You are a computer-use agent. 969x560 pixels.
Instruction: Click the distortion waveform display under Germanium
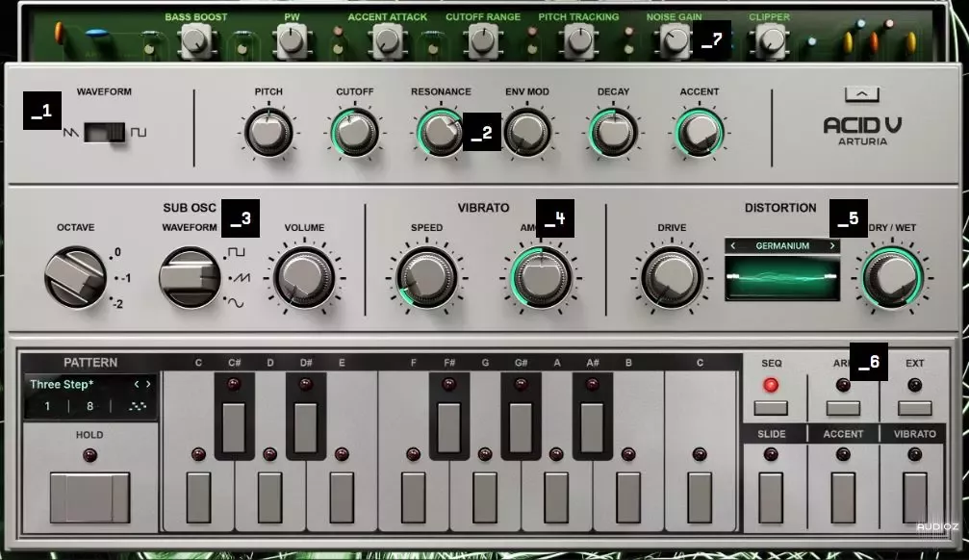pyautogui.click(x=782, y=278)
